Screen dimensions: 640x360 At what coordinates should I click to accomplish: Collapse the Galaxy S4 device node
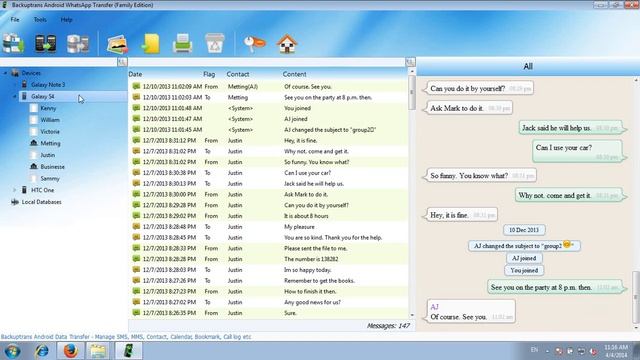point(15,97)
